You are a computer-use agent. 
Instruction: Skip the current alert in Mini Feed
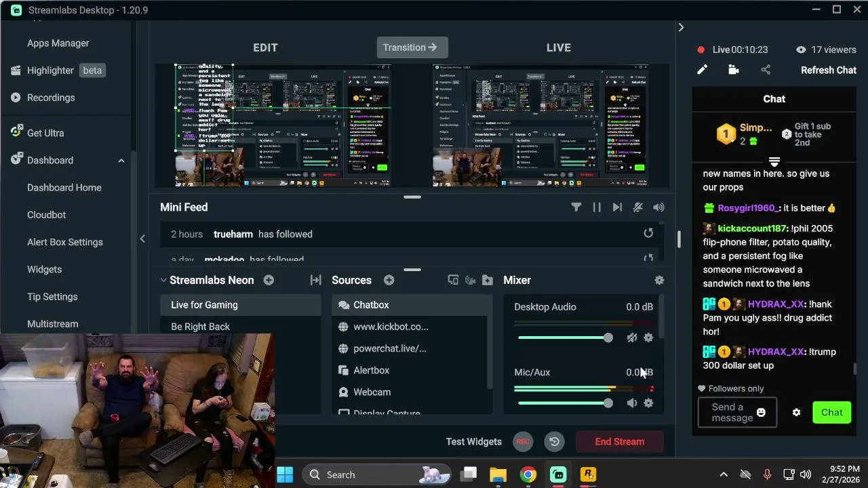[617, 207]
